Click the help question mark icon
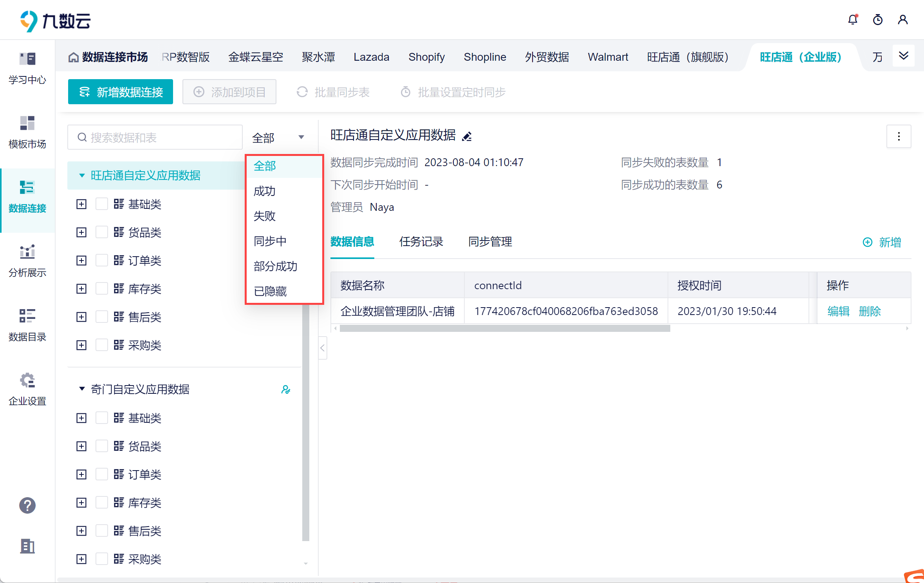Screen dimensions: 924x583 click(x=27, y=505)
